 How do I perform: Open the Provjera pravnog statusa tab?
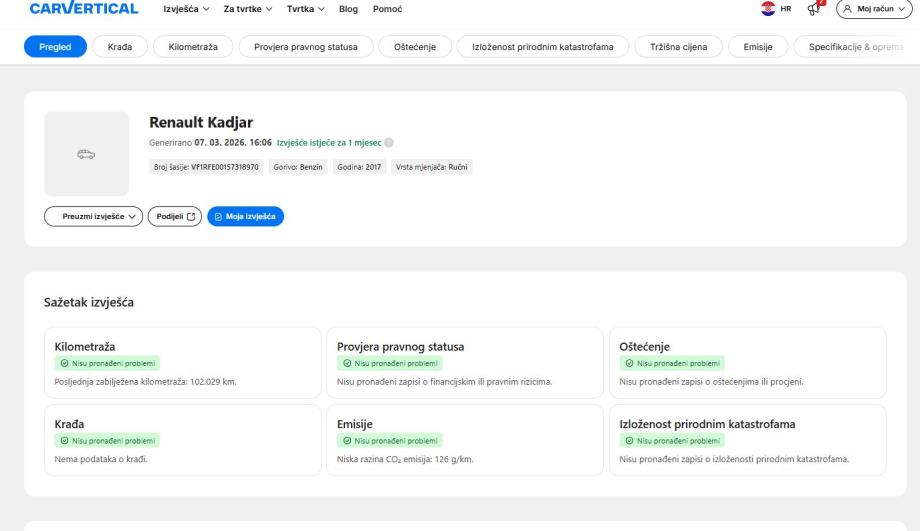coord(306,47)
